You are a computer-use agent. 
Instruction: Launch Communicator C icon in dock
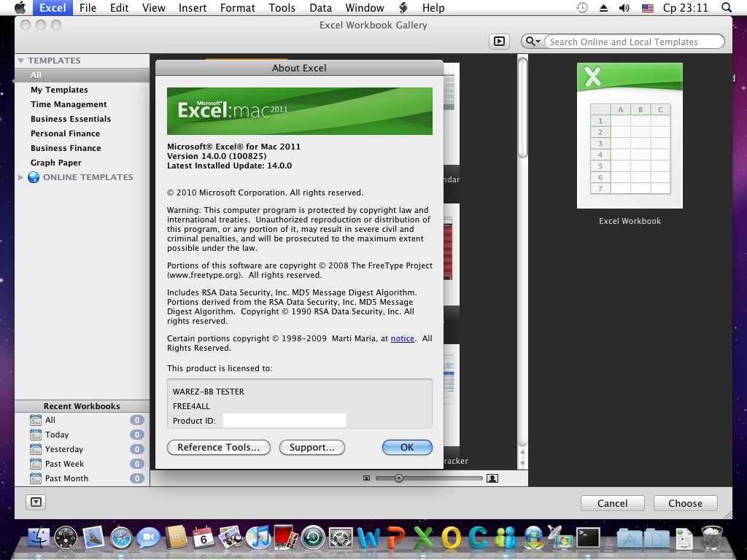[x=478, y=537]
